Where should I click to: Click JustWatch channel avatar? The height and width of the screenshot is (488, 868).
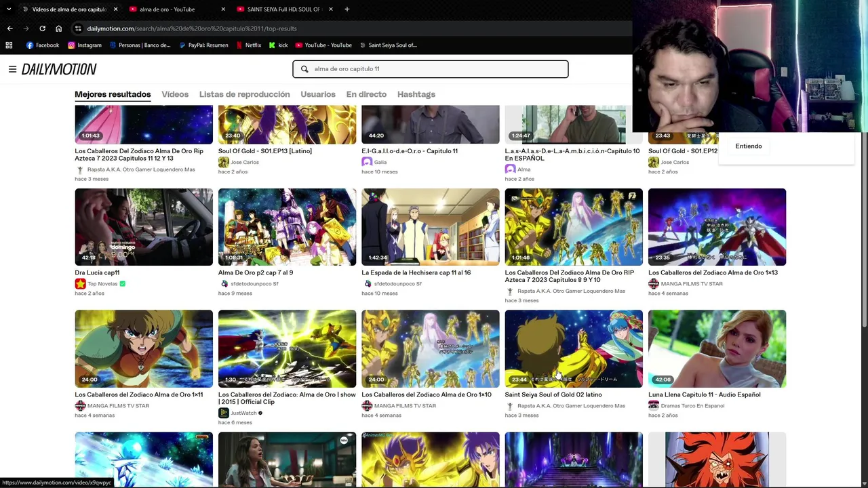(223, 413)
